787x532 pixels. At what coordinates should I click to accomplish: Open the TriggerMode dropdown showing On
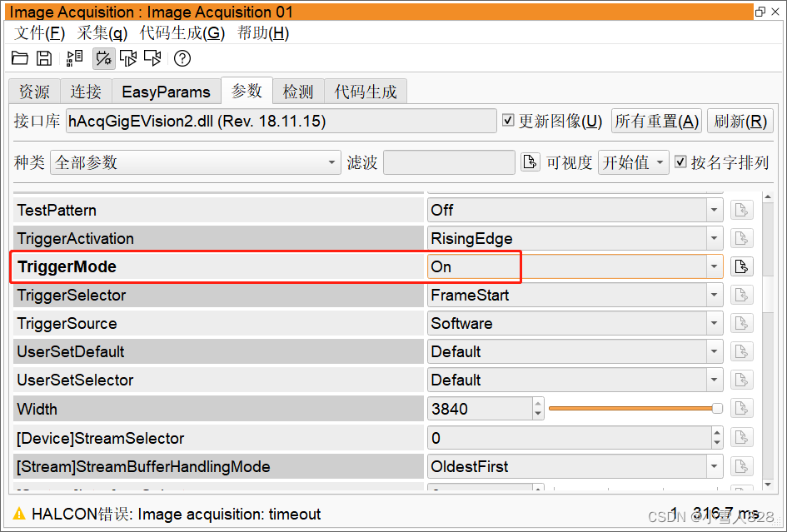[715, 266]
